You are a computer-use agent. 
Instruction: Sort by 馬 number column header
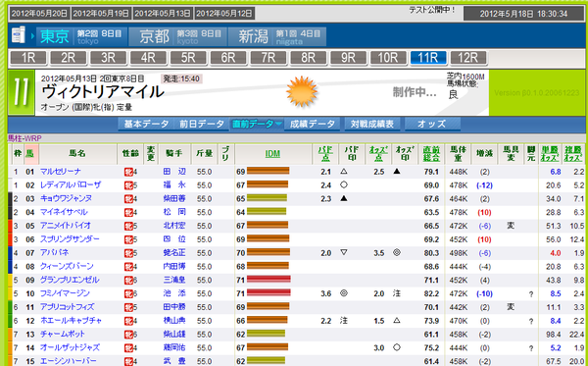coord(29,154)
